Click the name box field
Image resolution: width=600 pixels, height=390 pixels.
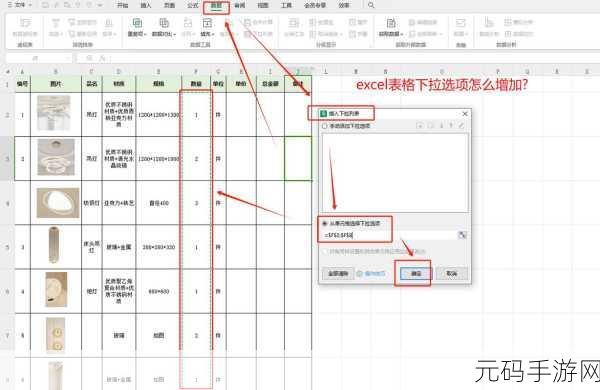(38, 58)
